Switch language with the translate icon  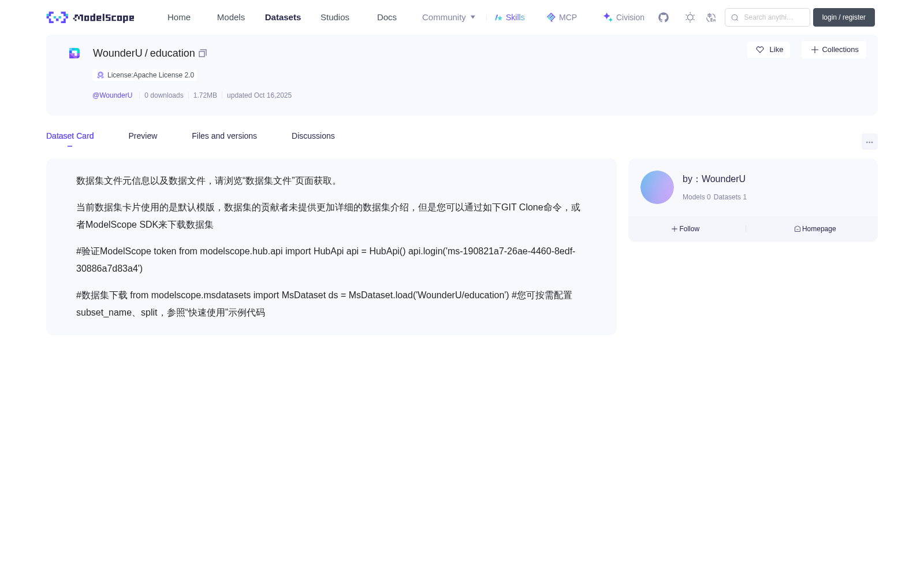click(711, 17)
